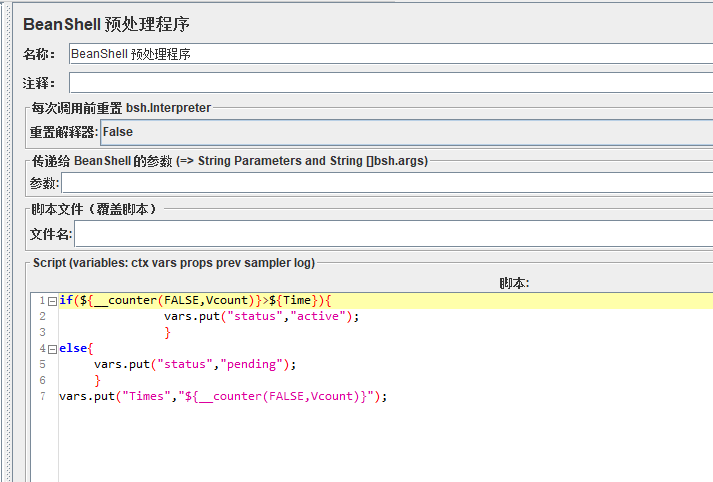Click the 名称 name input field
This screenshot has width=713, height=482.
[391, 54]
